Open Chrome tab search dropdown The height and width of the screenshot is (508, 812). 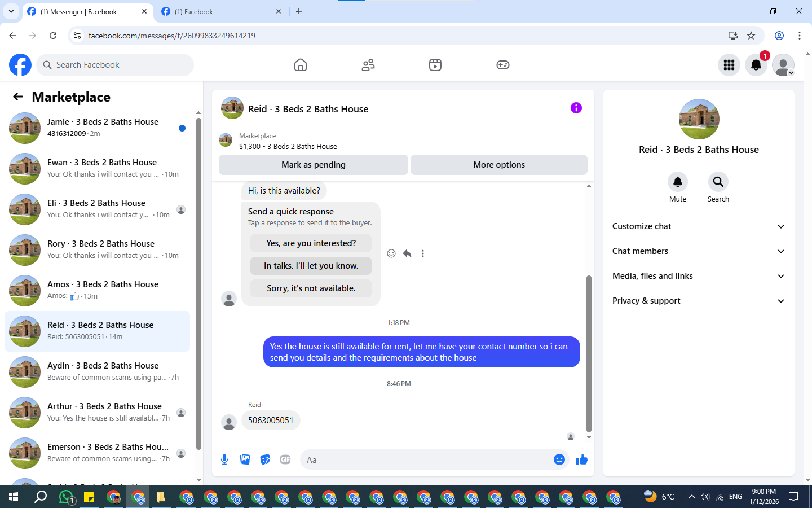pyautogui.click(x=11, y=11)
